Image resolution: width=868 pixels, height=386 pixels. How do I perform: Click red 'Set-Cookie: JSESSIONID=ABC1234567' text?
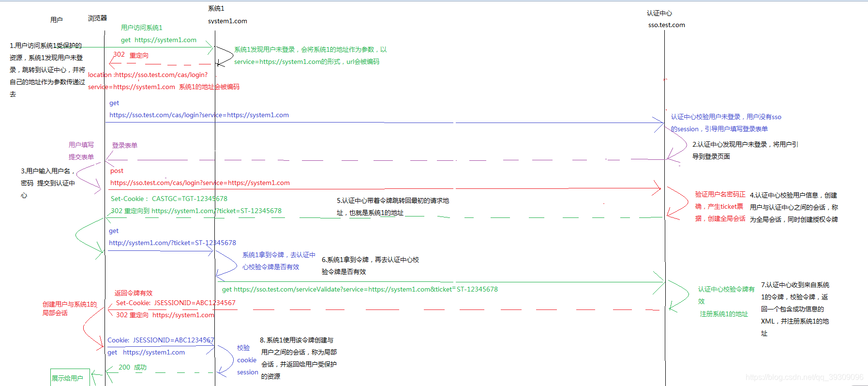point(176,303)
